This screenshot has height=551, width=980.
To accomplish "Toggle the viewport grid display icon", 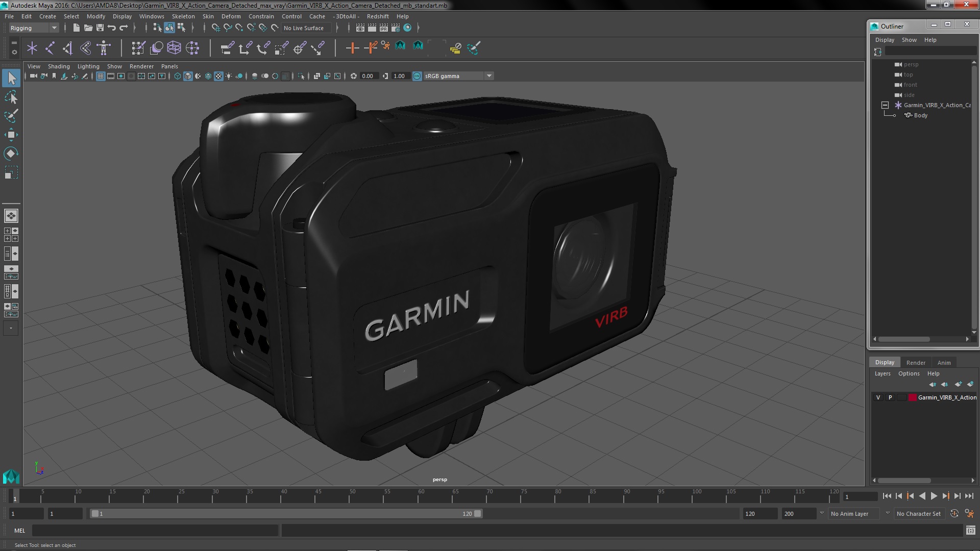I will [x=101, y=76].
